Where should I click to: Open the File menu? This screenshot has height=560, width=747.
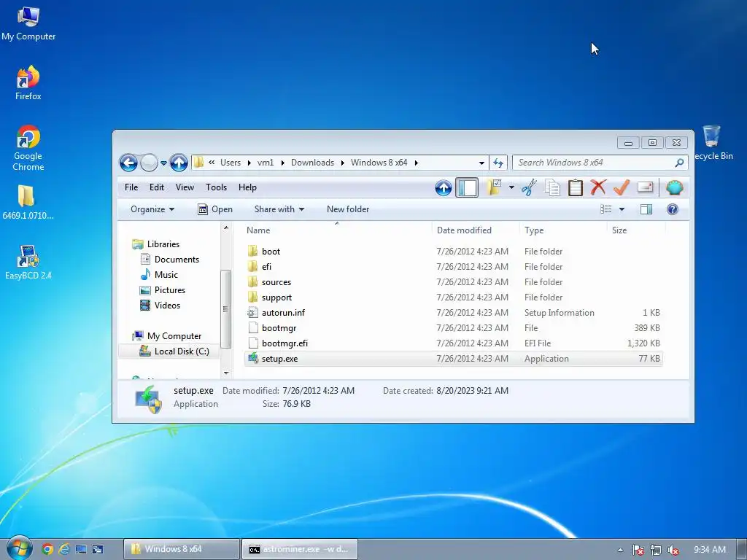(131, 187)
